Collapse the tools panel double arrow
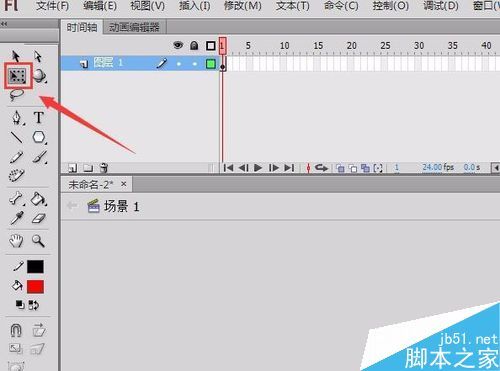 (x=4, y=24)
